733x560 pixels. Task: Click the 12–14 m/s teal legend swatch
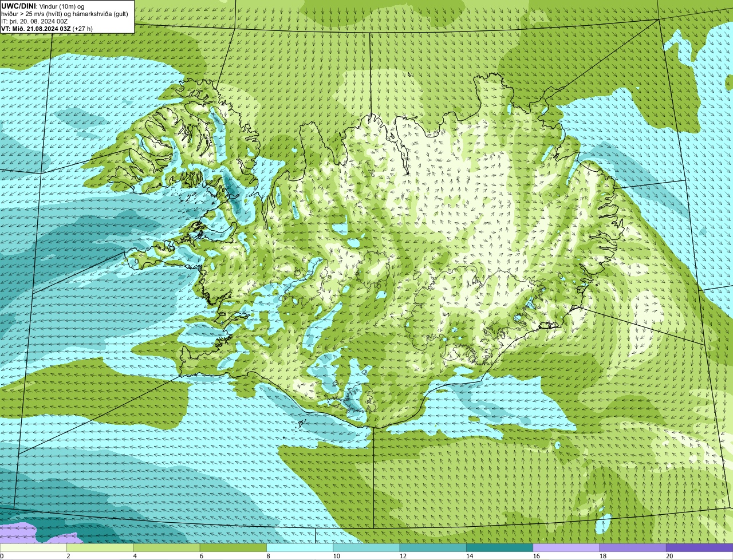click(433, 547)
